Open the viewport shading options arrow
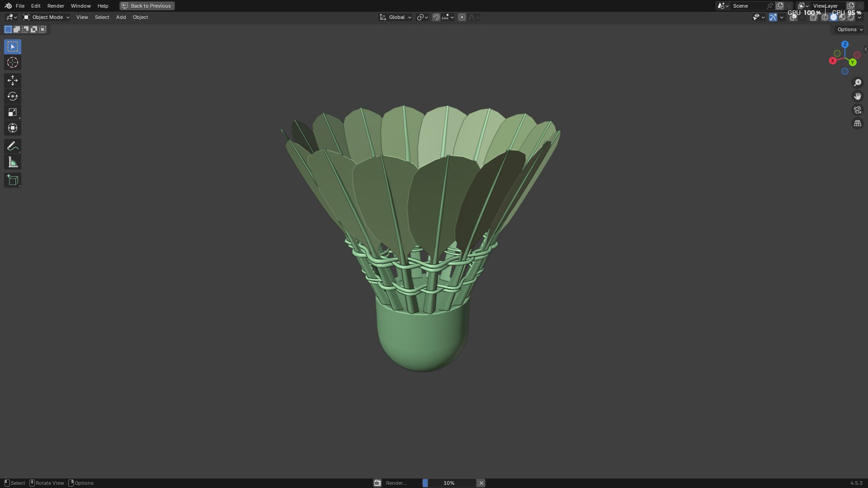Screen dimensions: 868x488 (x=859, y=17)
